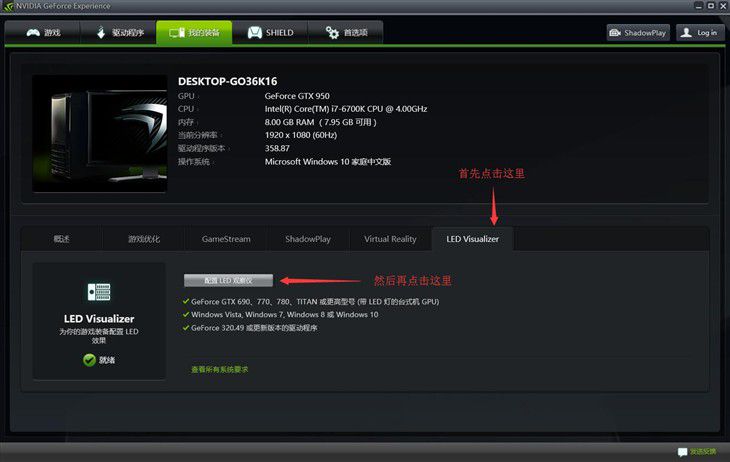Open the 游戏 (Games) tab

click(x=43, y=33)
